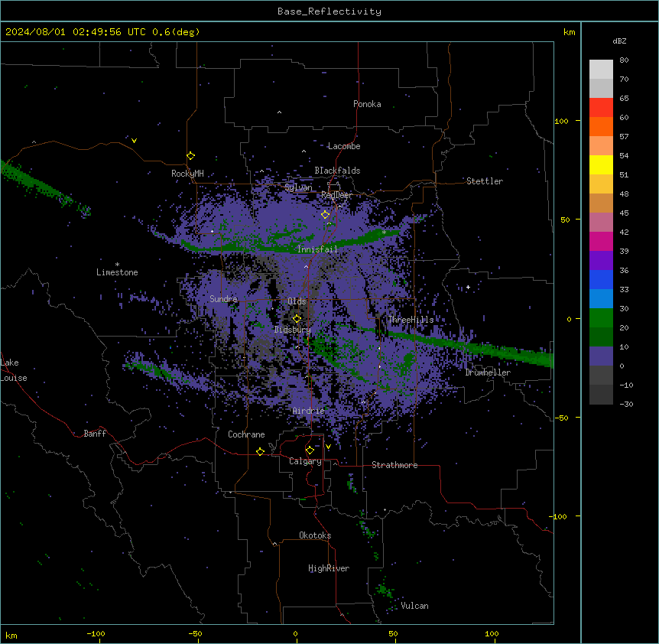Select the bright green 20-30 dBZ legend swatch
This screenshot has height=644, width=659.
tap(601, 318)
